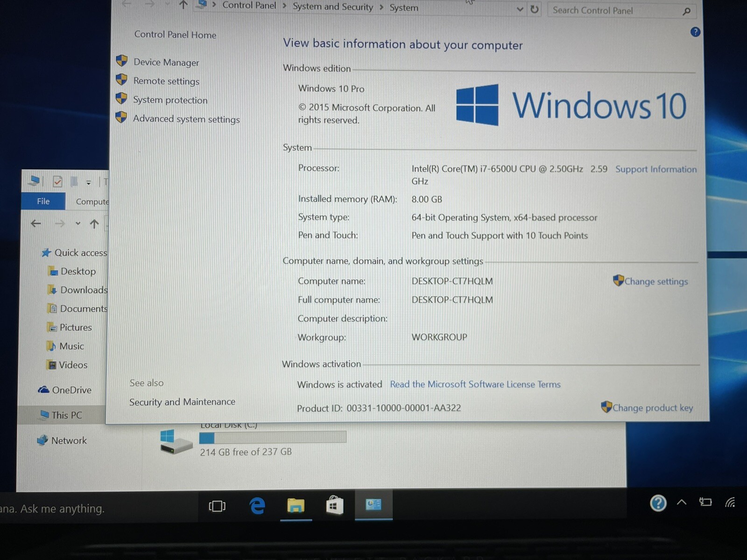Open Task View on taskbar

click(x=217, y=506)
